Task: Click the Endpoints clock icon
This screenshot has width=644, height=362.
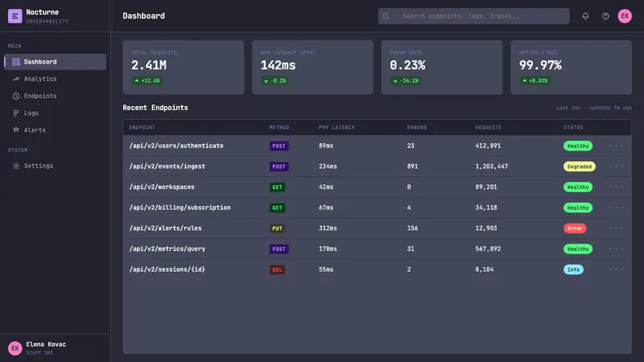Action: 16,96
